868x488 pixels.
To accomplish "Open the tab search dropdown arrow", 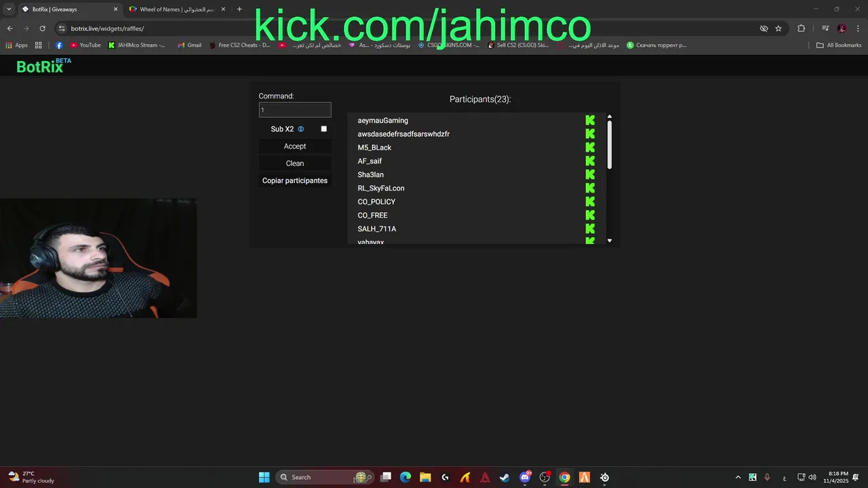I will tap(9, 9).
